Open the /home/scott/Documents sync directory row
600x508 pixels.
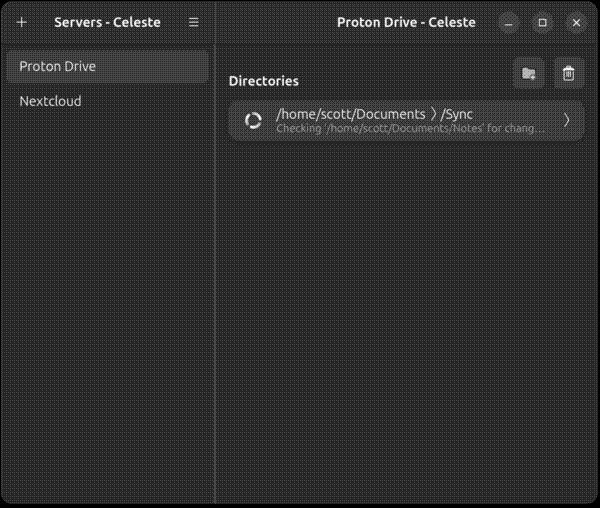[406, 120]
